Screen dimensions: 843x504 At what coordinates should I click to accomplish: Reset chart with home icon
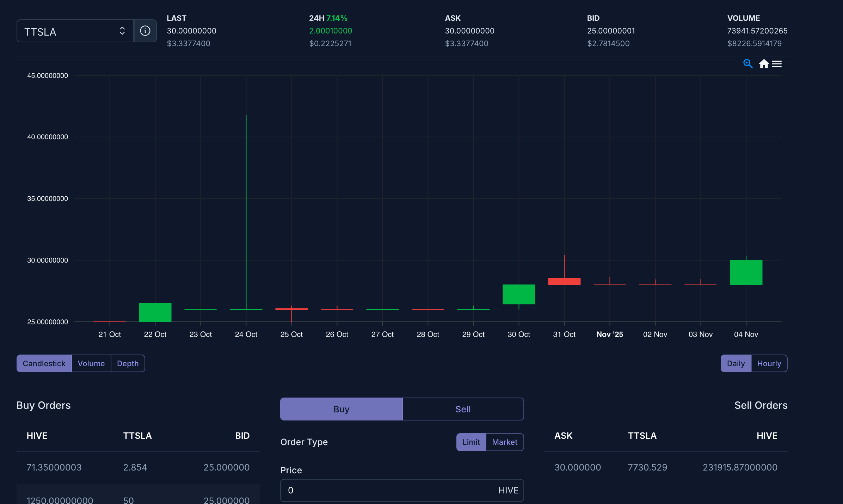coord(764,64)
